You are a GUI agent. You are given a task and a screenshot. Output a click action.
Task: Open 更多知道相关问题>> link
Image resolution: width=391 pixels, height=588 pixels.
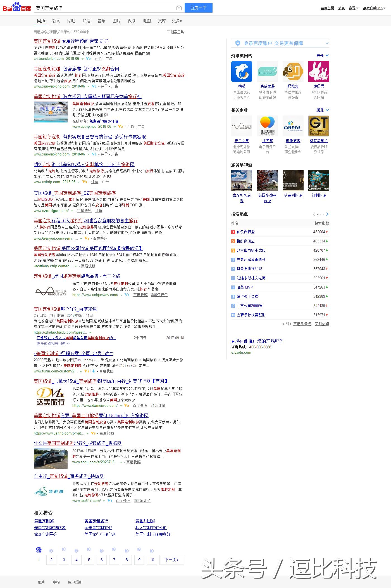coord(53,343)
